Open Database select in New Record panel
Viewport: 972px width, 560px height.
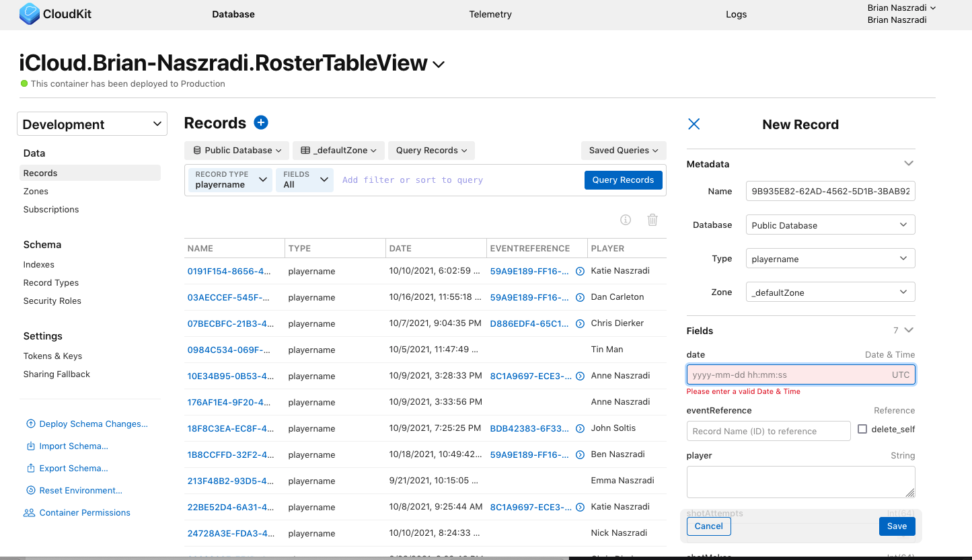click(831, 225)
